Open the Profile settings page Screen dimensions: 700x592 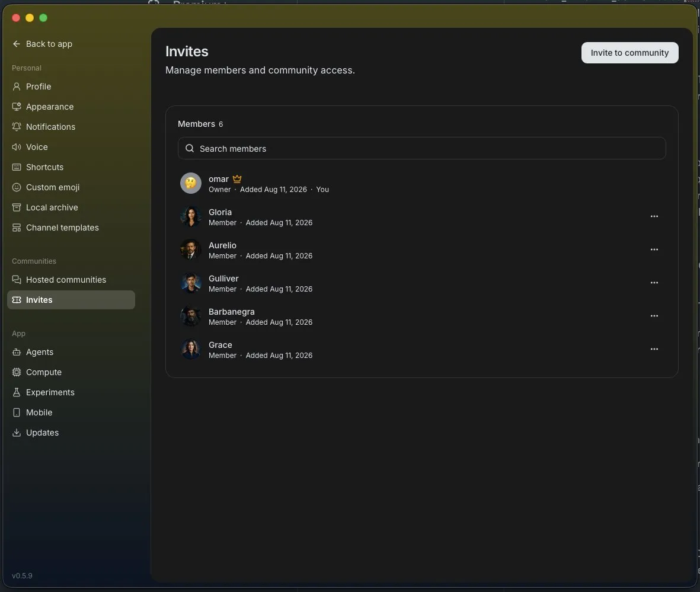point(71,87)
